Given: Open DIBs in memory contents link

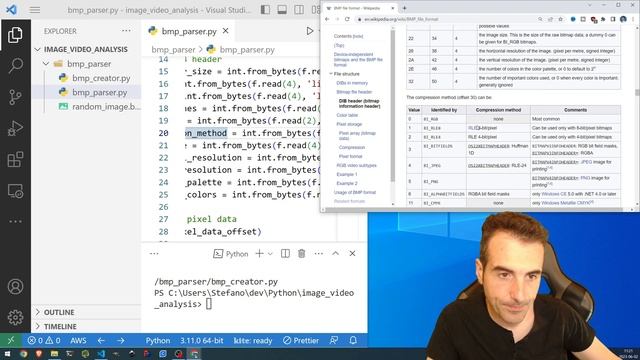Looking at the screenshot, I should pyautogui.click(x=352, y=83).
